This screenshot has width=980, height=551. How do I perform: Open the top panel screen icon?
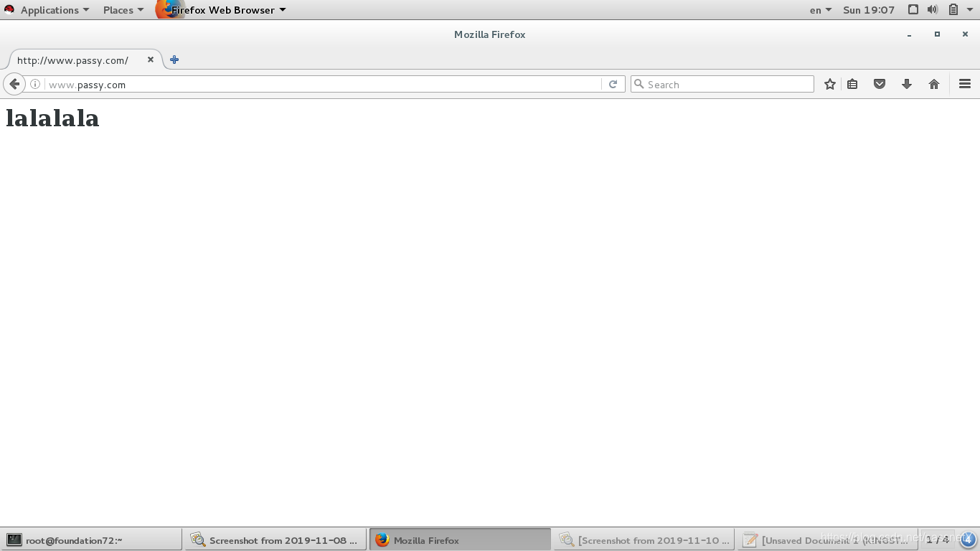(913, 10)
